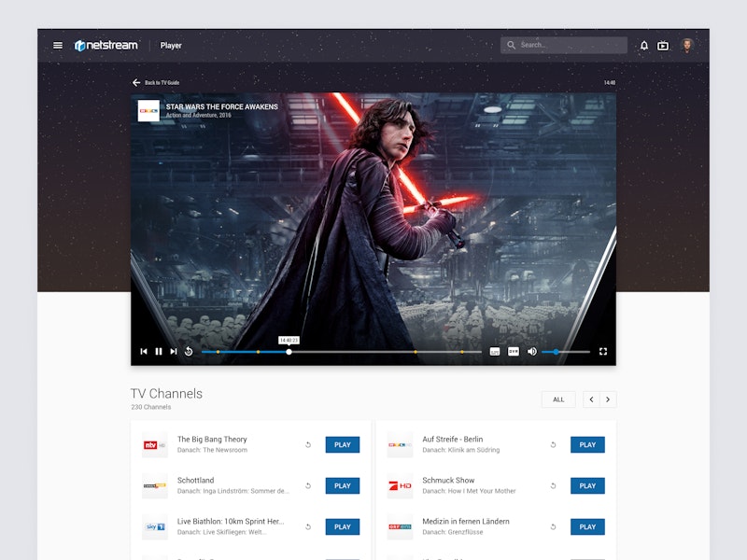
Task: Restart Auf Streife - Berlin from beginning
Action: tap(553, 445)
